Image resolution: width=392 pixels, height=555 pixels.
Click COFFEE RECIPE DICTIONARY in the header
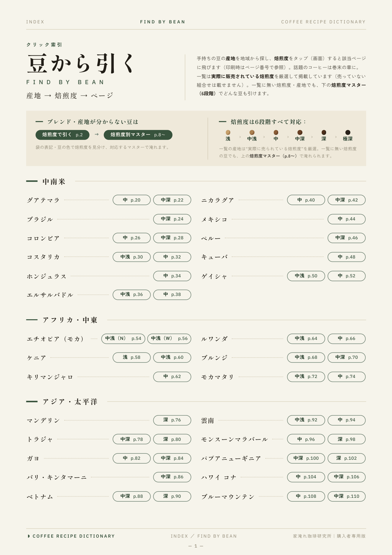point(323,22)
